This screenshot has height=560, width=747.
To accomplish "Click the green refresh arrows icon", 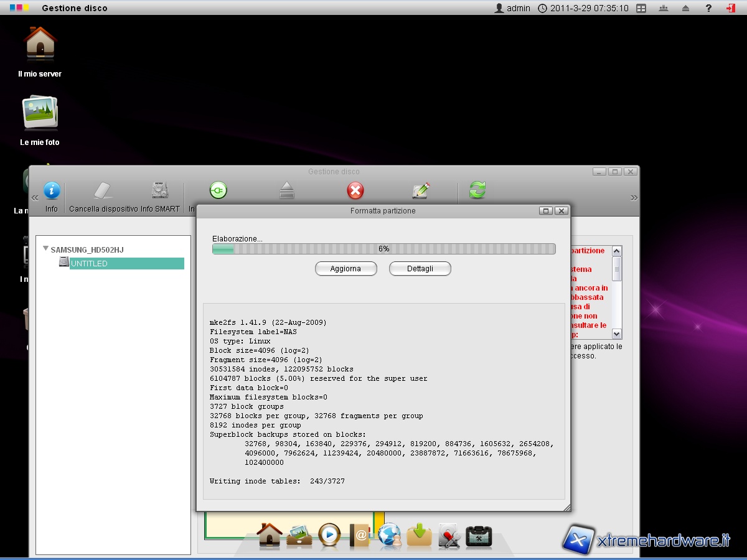I will (x=477, y=190).
